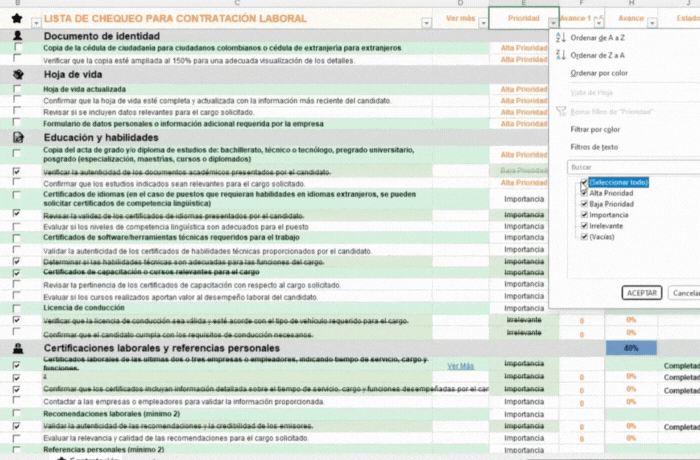The width and height of the screenshot is (700, 460).
Task: Uncheck the Vacías filter option
Action: (584, 237)
